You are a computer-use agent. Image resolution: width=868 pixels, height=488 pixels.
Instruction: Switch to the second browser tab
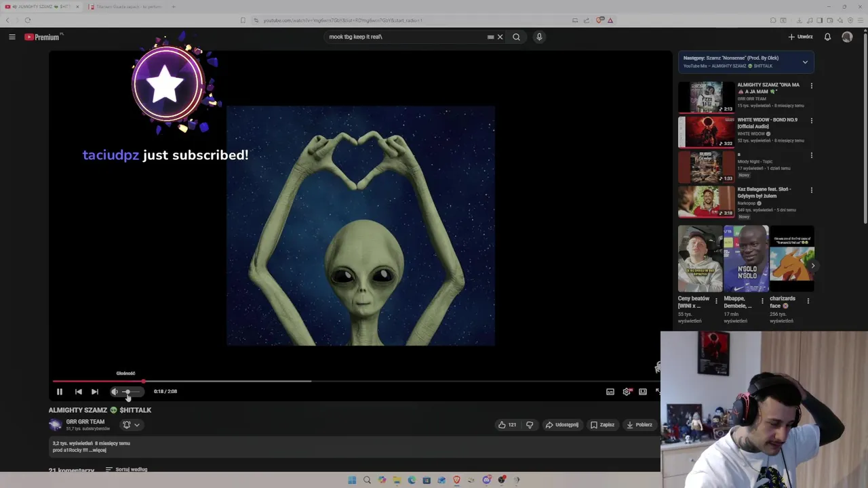point(127,7)
